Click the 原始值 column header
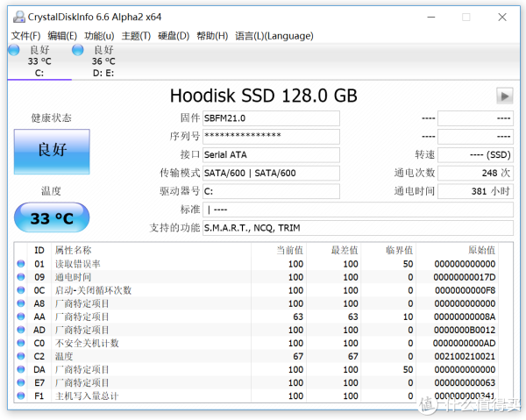 click(481, 250)
